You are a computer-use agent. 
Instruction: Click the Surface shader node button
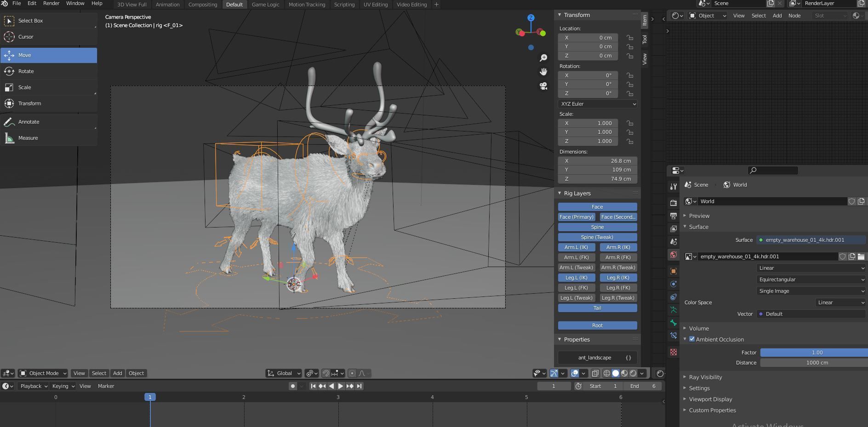click(811, 240)
